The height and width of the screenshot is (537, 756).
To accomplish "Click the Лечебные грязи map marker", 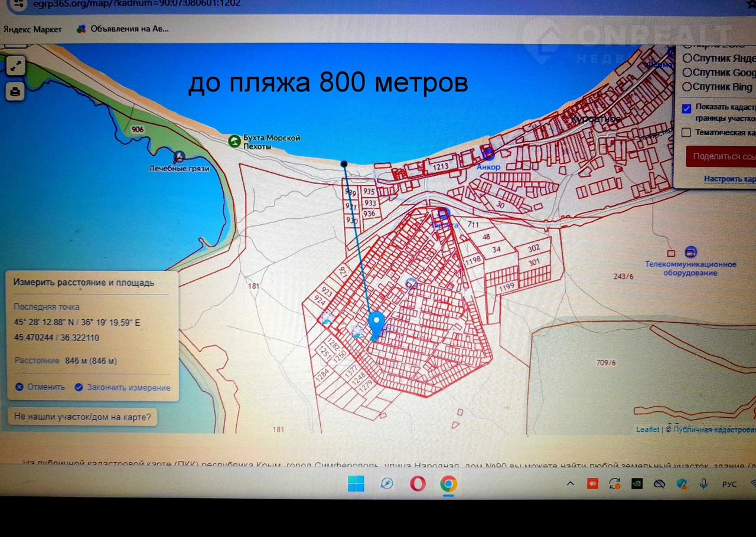I will point(179,156).
